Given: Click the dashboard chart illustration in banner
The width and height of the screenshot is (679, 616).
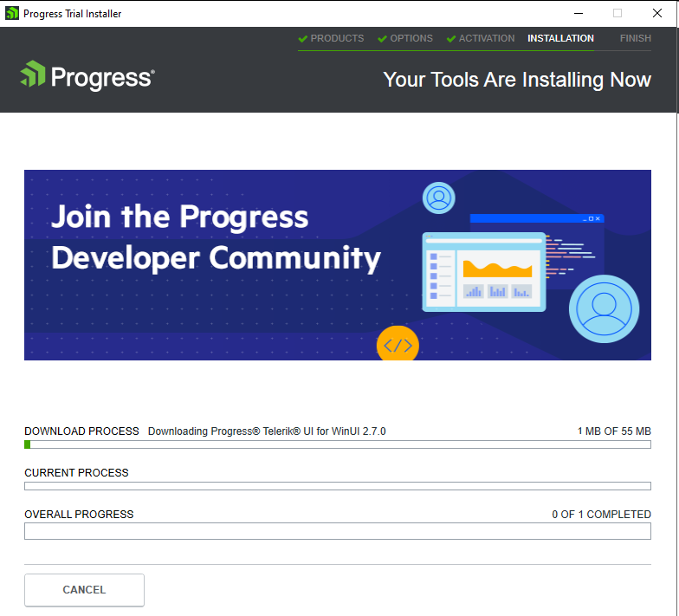Looking at the screenshot, I should [x=484, y=272].
